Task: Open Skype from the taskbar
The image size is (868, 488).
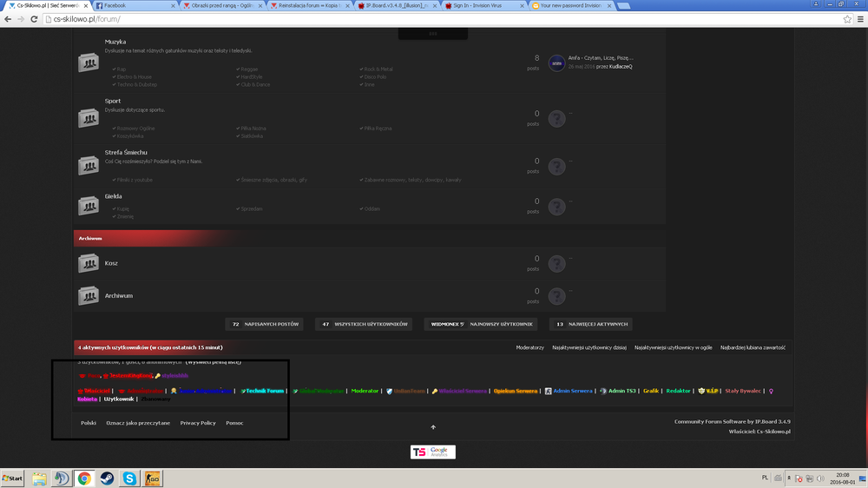Action: pyautogui.click(x=129, y=478)
